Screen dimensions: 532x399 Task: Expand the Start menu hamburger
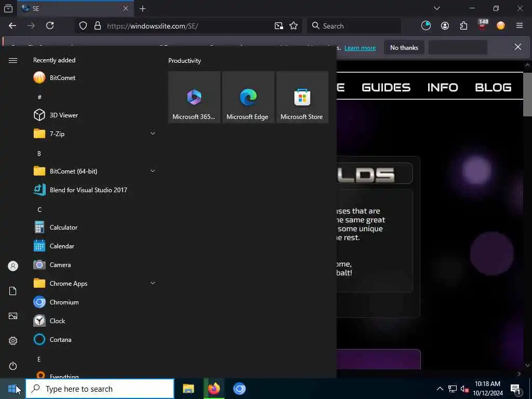click(13, 60)
